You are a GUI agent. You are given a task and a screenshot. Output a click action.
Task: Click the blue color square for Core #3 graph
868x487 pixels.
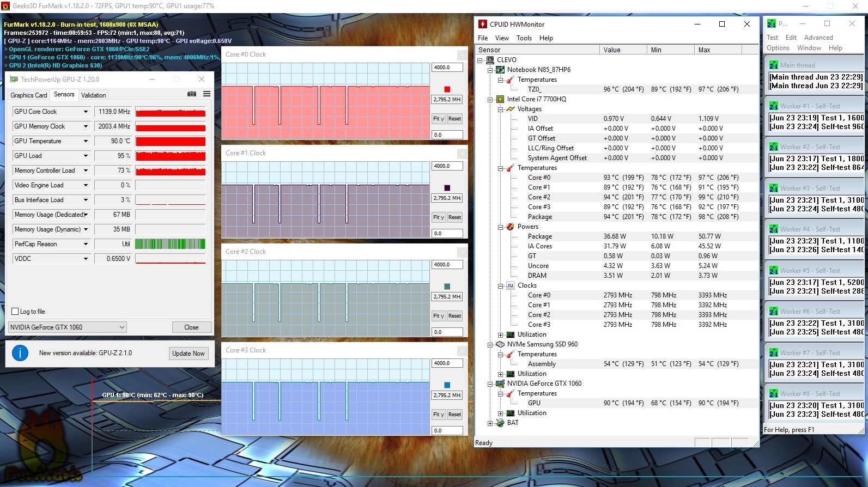[x=447, y=385]
